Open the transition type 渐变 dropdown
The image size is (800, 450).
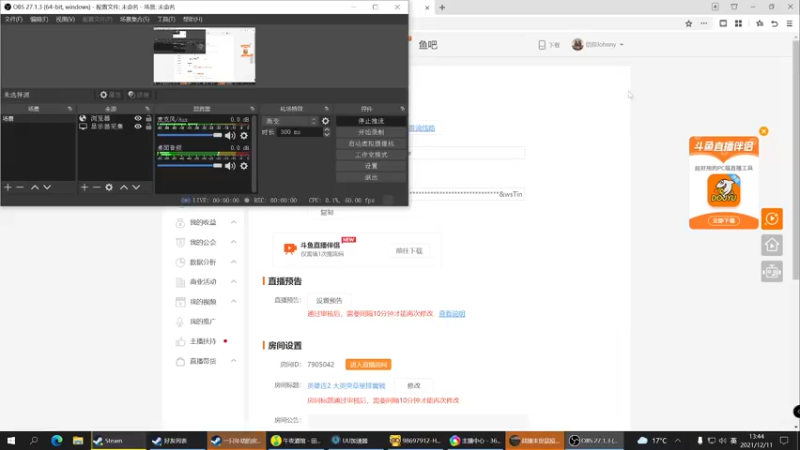290,121
